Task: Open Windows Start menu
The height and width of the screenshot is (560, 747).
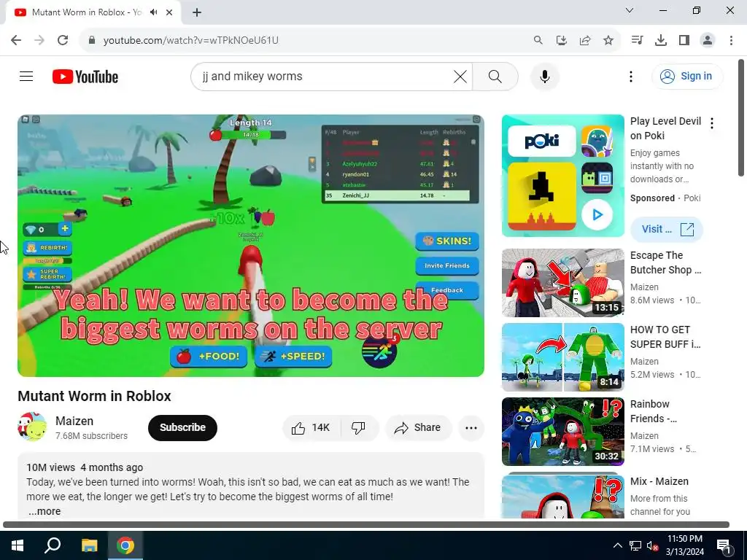Action: [18, 545]
